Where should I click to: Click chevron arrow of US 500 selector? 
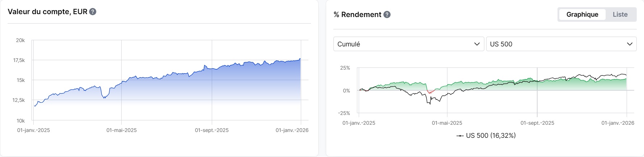coord(630,44)
